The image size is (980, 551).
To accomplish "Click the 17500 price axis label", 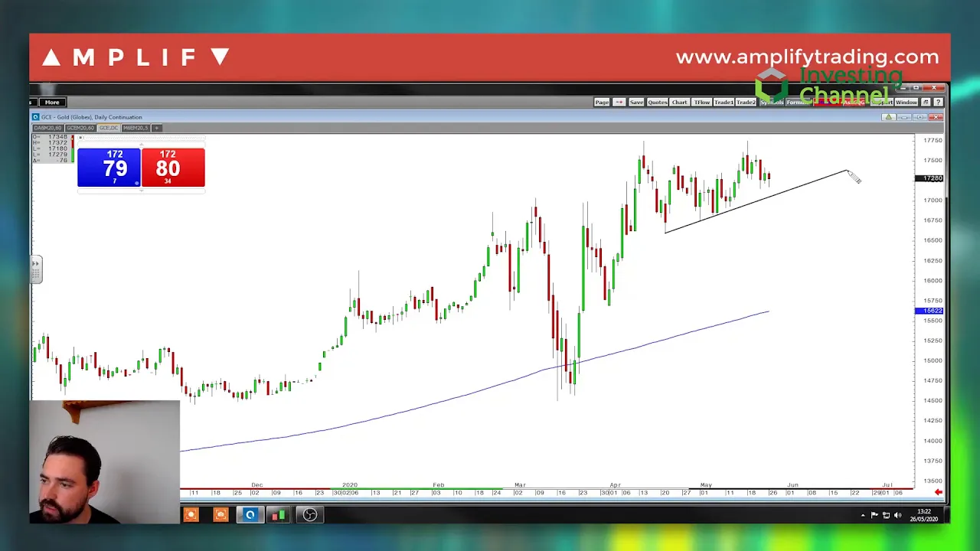I will [x=933, y=160].
